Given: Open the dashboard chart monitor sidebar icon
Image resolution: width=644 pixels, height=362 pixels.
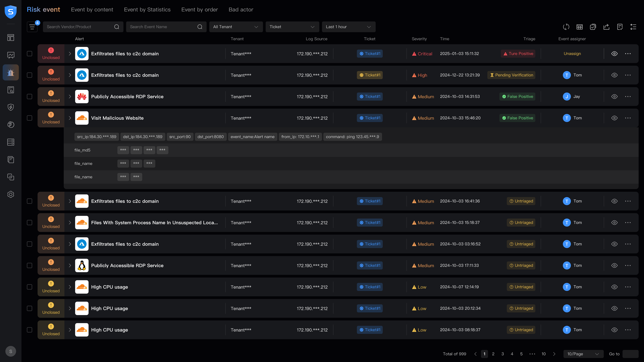Looking at the screenshot, I should 11,55.
